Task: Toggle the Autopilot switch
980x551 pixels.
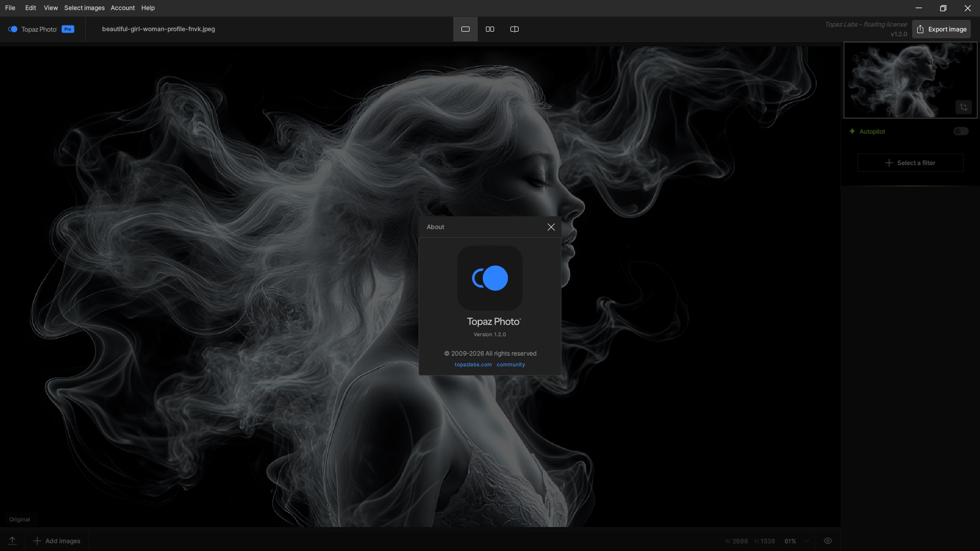Action: (x=961, y=131)
